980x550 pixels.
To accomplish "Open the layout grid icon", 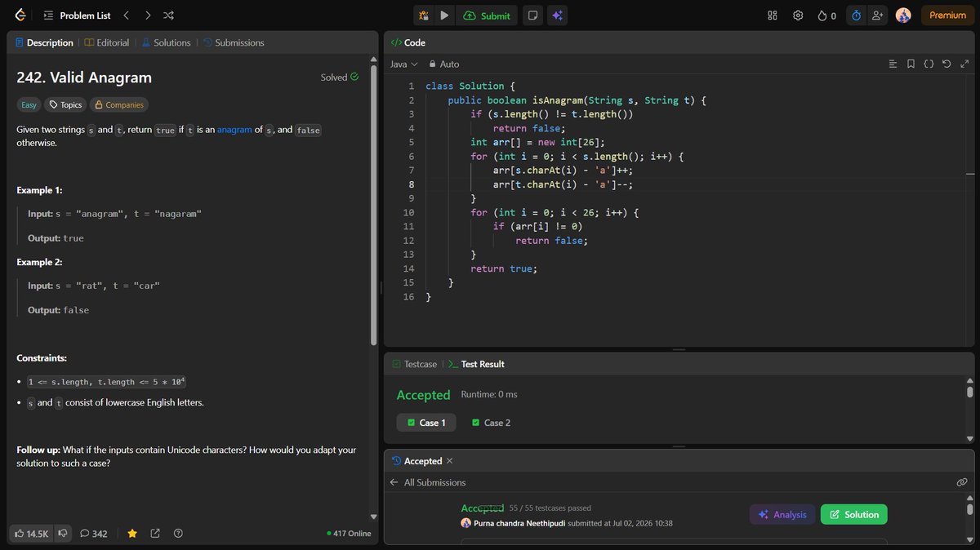I will (x=773, y=16).
